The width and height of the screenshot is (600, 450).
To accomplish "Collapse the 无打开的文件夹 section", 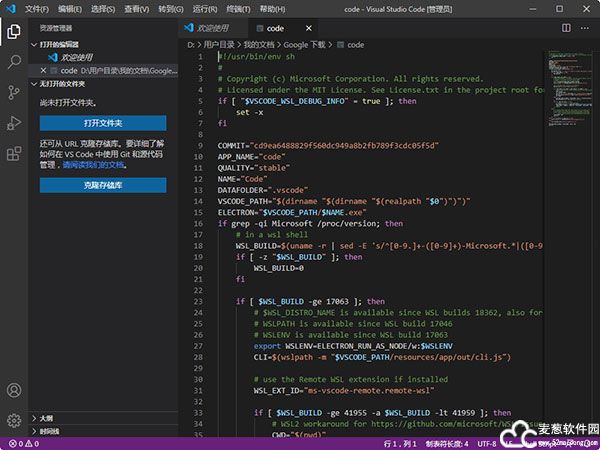I will pos(58,84).
